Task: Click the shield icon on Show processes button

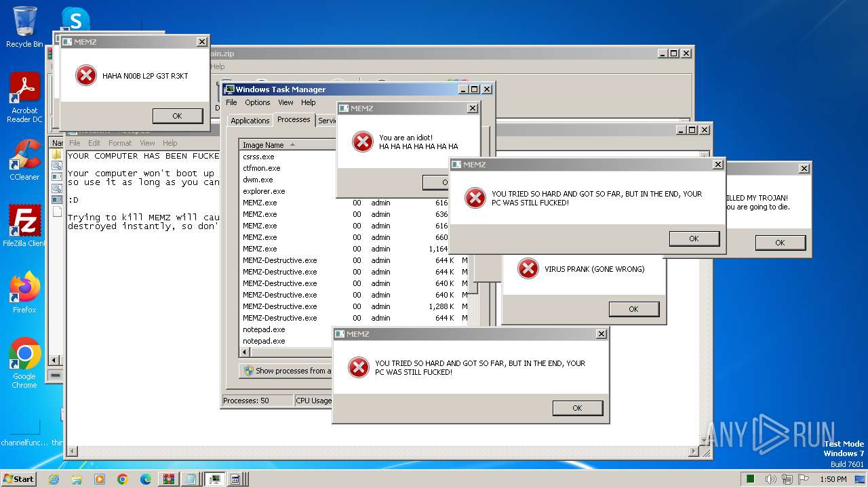Action: click(249, 371)
